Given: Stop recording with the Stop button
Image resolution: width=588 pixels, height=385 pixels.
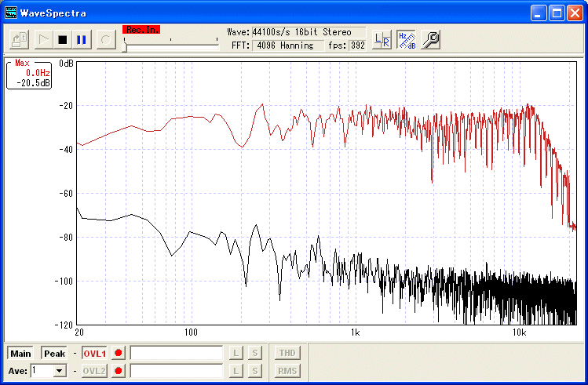Looking at the screenshot, I should click(x=63, y=39).
